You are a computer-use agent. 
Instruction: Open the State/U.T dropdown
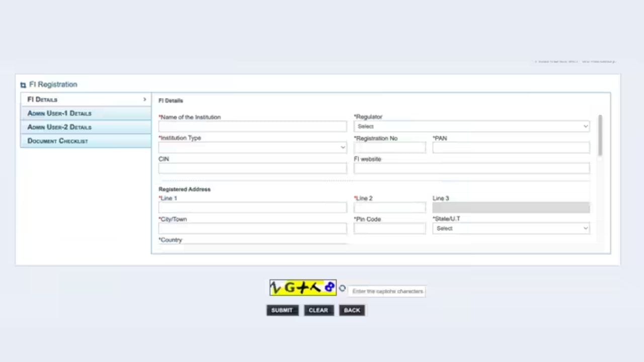511,228
